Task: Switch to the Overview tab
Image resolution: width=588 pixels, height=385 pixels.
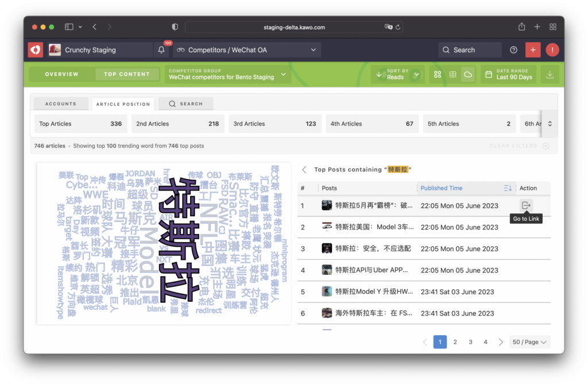Action: point(62,74)
